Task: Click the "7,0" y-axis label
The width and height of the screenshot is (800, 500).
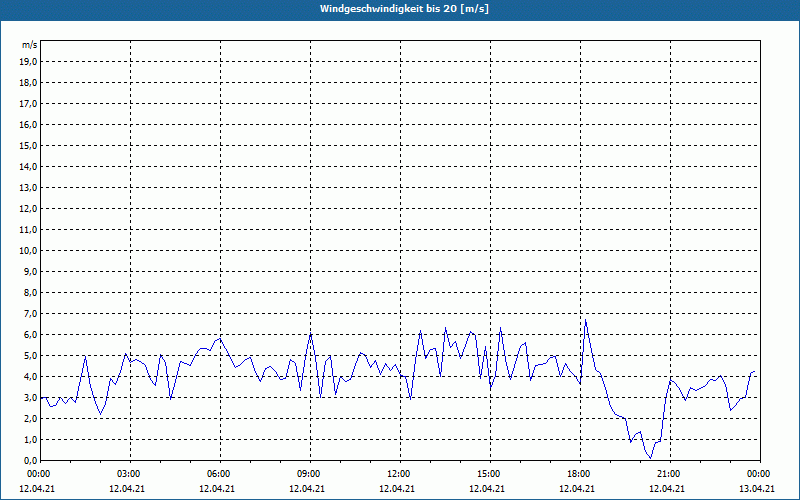Action: (x=30, y=313)
